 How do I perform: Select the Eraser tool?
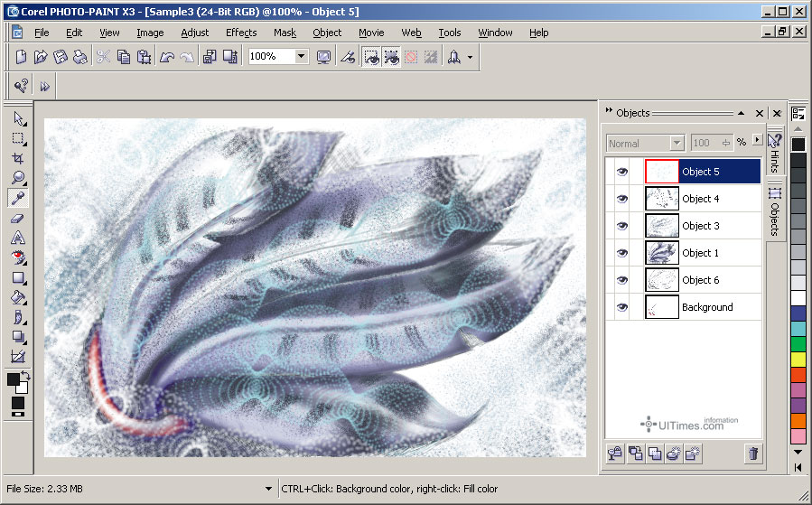coord(19,218)
